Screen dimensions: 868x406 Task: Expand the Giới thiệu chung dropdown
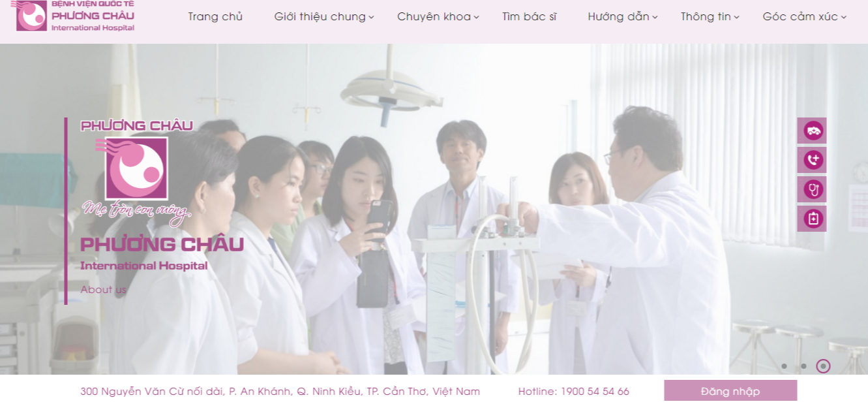324,17
